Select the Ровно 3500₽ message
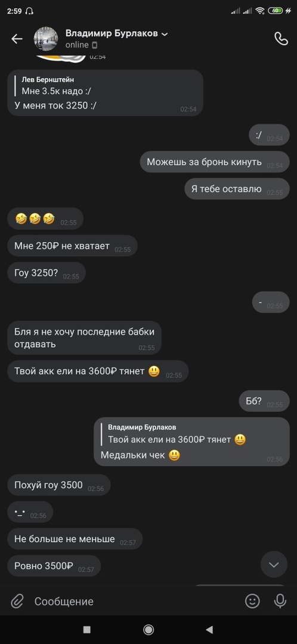Screen dimensions: 297x644 (54, 566)
